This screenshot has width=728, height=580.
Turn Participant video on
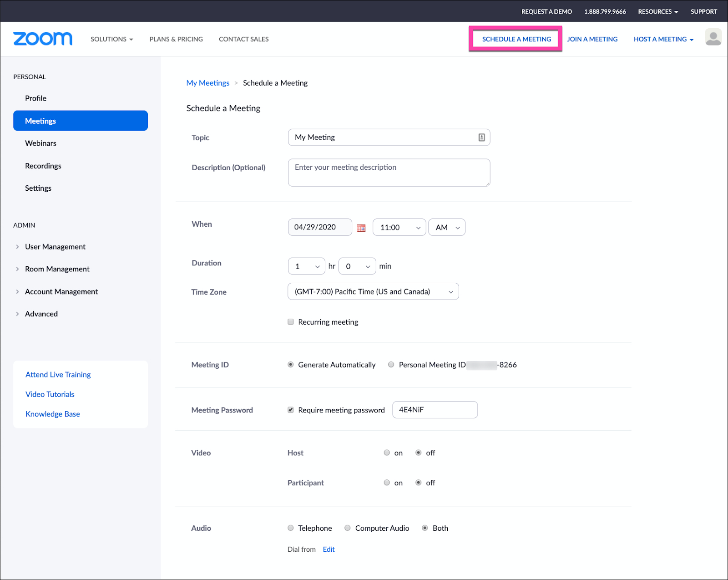[387, 483]
